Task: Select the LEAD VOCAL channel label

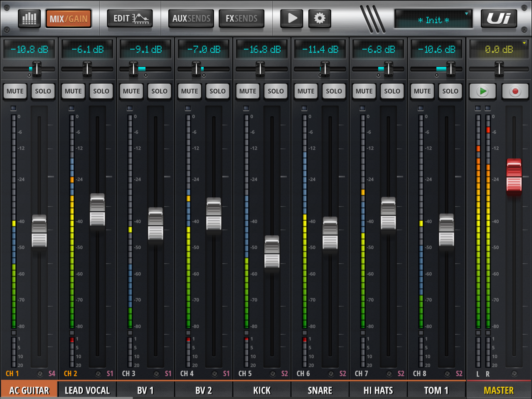Action: (87, 390)
